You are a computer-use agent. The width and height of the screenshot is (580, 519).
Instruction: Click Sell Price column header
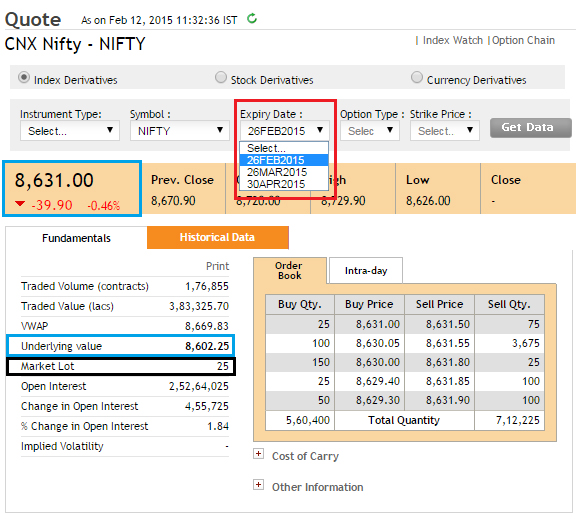tap(439, 304)
